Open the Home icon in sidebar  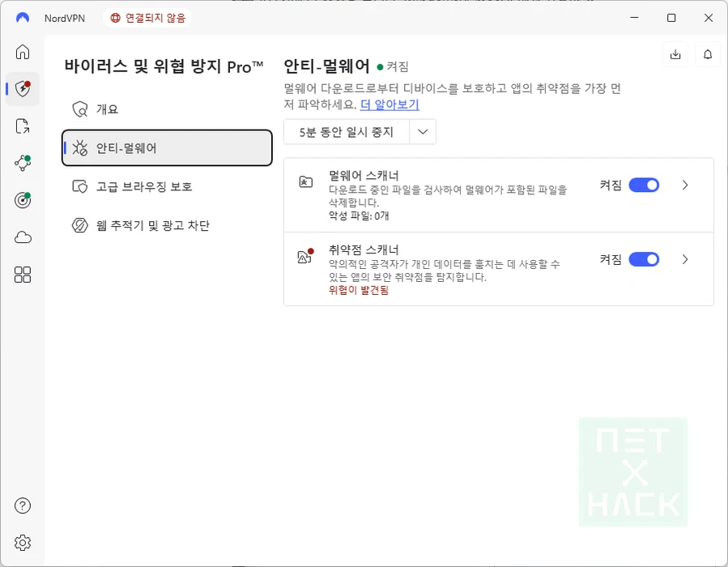tap(23, 52)
